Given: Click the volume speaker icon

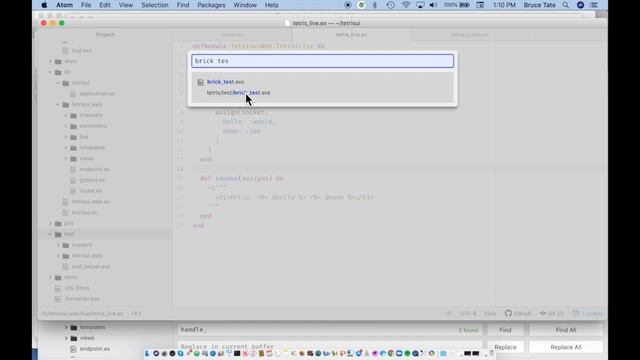Looking at the screenshot, I should (433, 5).
